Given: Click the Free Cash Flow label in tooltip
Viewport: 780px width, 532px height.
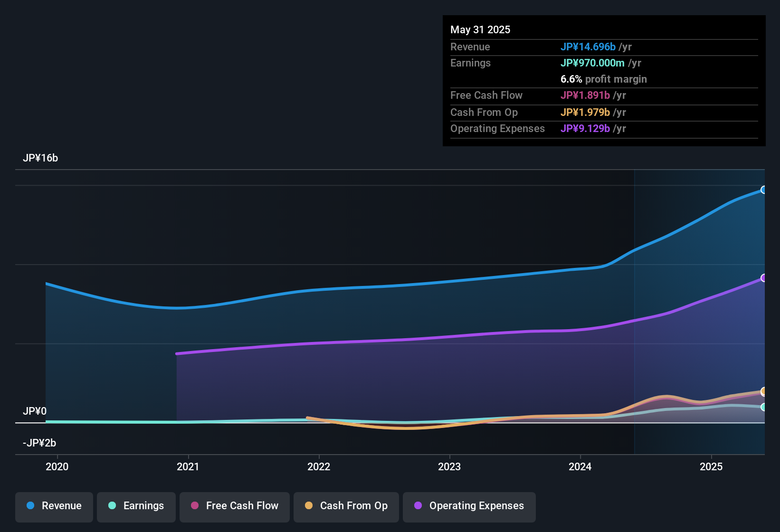Looking at the screenshot, I should tap(486, 95).
